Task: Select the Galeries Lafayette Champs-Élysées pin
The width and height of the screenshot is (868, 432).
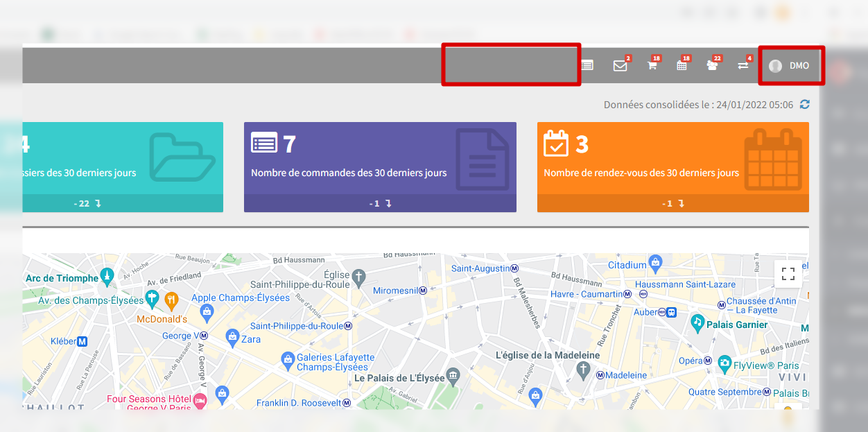Action: click(x=288, y=359)
